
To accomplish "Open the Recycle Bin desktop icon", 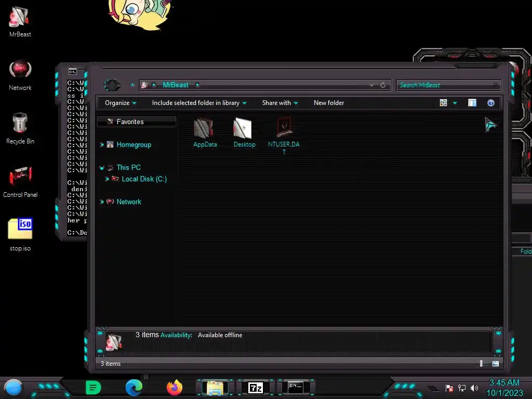I will (20, 129).
